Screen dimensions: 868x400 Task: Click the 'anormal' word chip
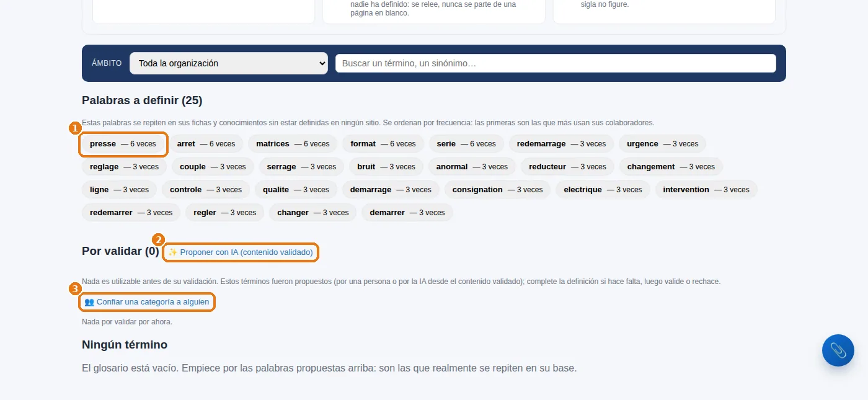tap(472, 167)
